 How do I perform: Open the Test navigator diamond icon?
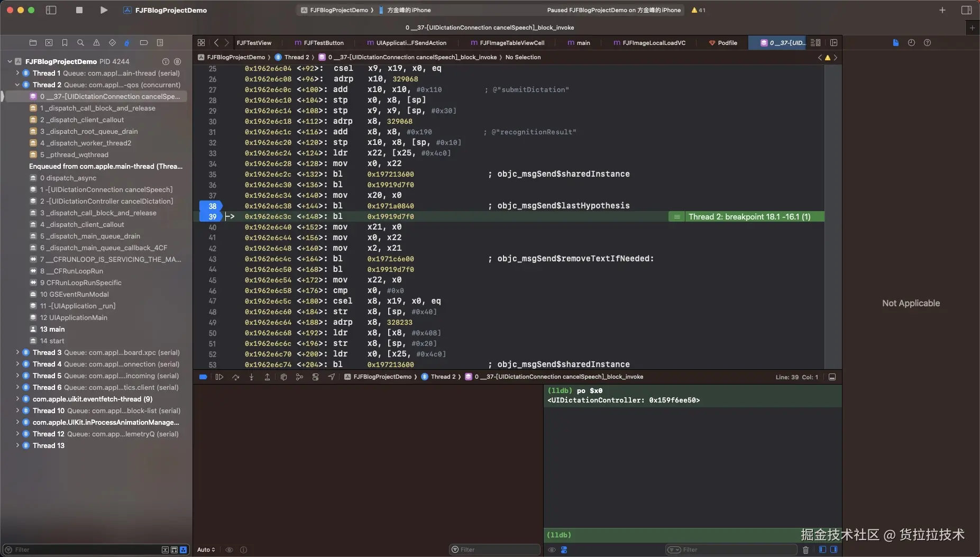(x=112, y=43)
